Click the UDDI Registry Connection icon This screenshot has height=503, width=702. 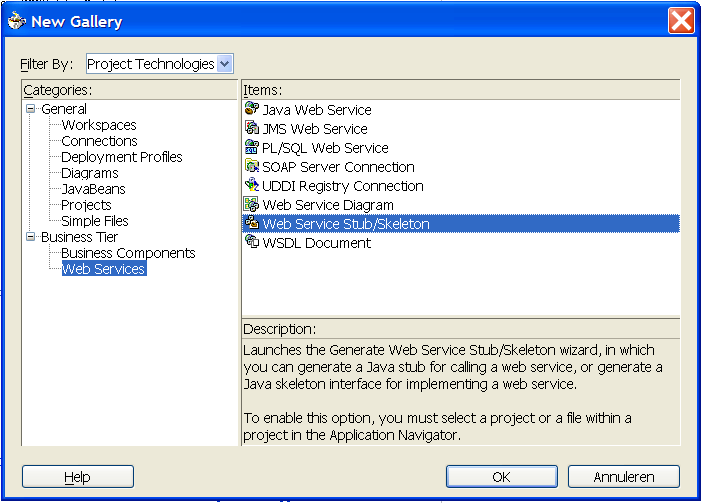252,186
